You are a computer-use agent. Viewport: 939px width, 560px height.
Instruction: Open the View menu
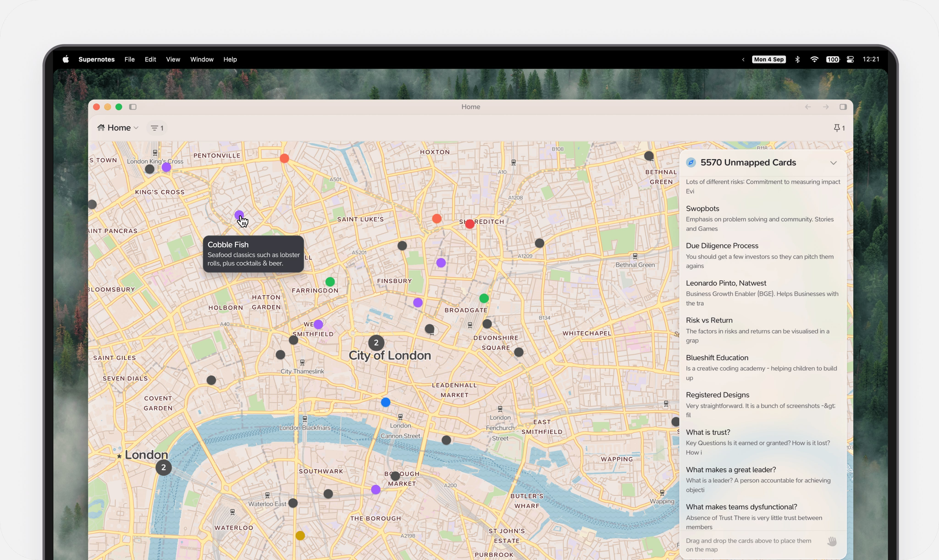point(173,59)
